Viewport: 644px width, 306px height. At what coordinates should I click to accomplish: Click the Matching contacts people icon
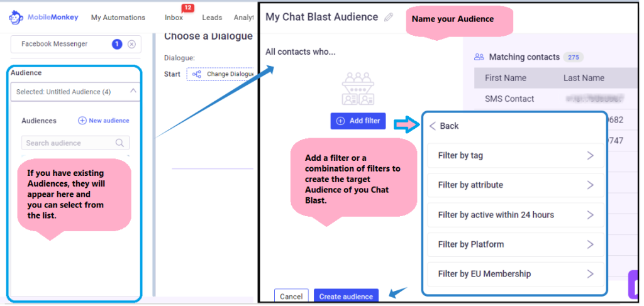(479, 57)
